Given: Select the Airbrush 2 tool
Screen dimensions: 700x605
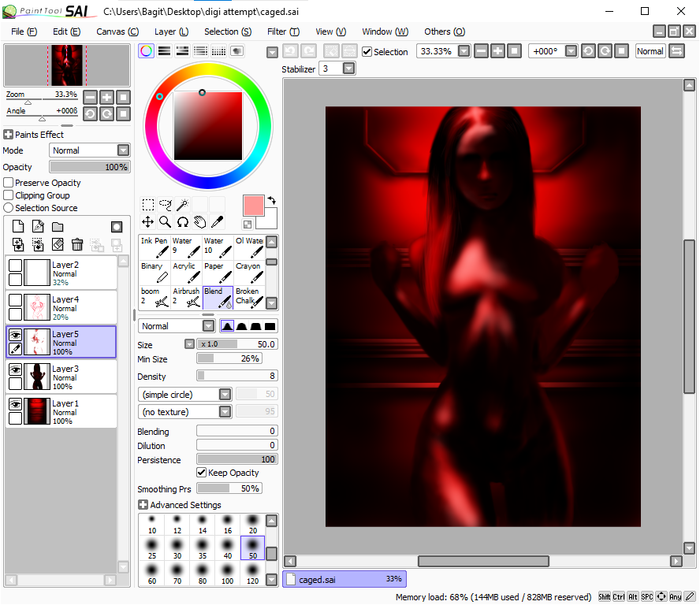Looking at the screenshot, I should [x=186, y=298].
